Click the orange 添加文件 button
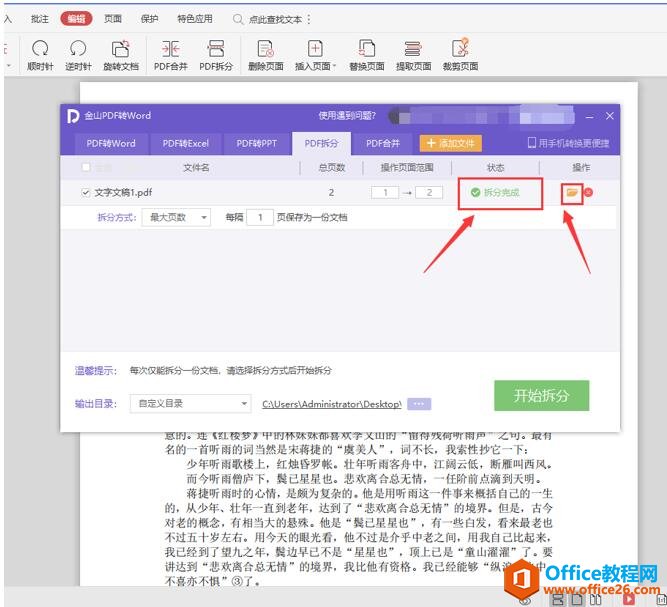This screenshot has height=607, width=667. [x=450, y=143]
